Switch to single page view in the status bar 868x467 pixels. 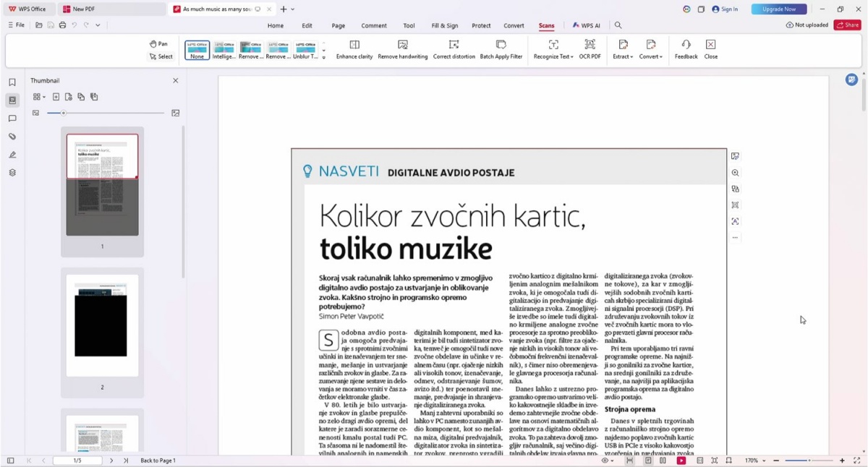[x=648, y=460]
